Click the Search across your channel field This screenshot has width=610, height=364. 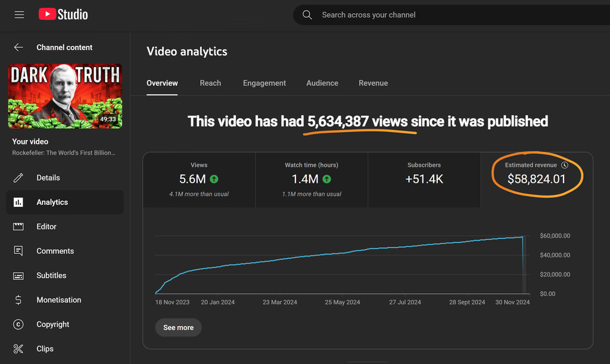coord(452,15)
